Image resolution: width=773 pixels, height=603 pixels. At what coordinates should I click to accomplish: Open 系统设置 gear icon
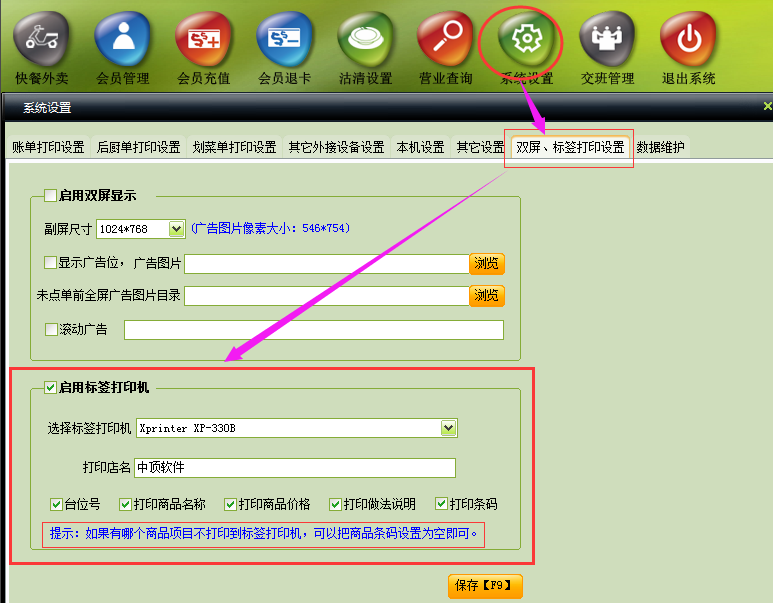coord(527,39)
